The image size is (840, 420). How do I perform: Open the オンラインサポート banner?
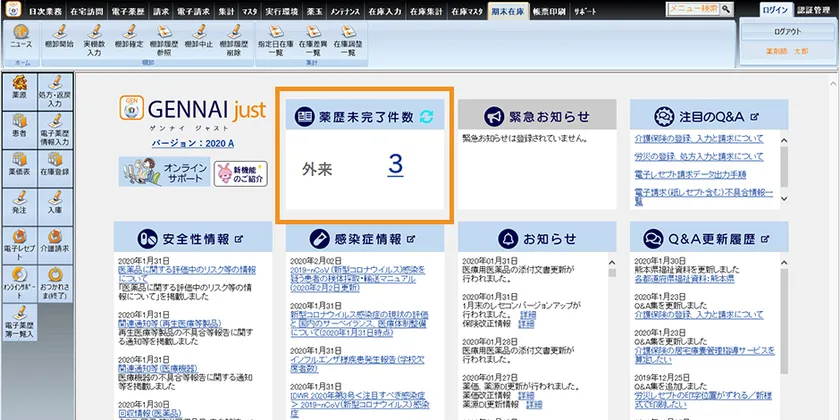click(164, 172)
